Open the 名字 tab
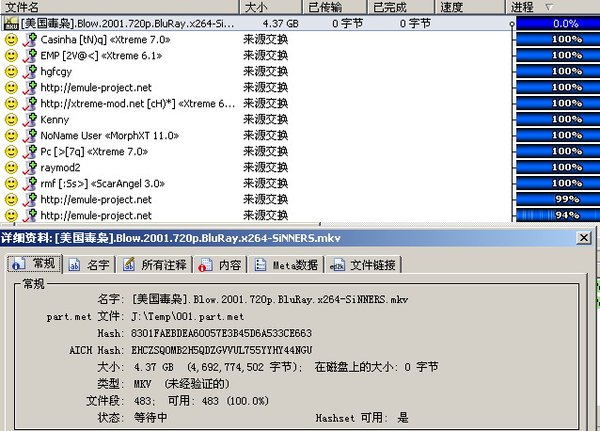 [x=90, y=264]
